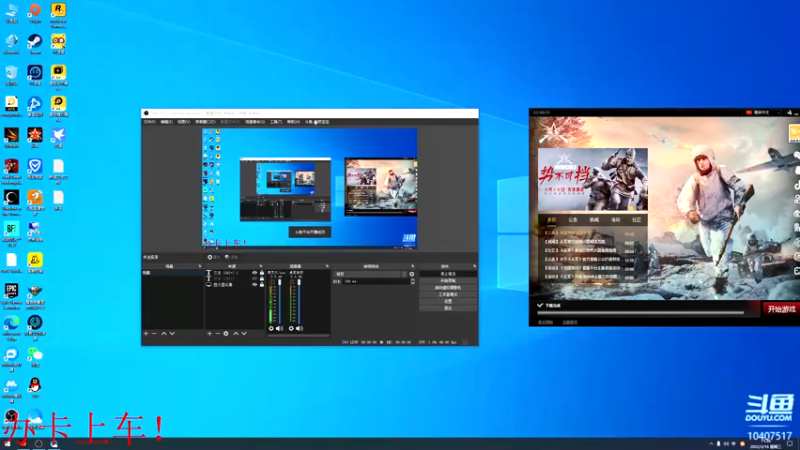Open View menu in OBS

tap(184, 122)
